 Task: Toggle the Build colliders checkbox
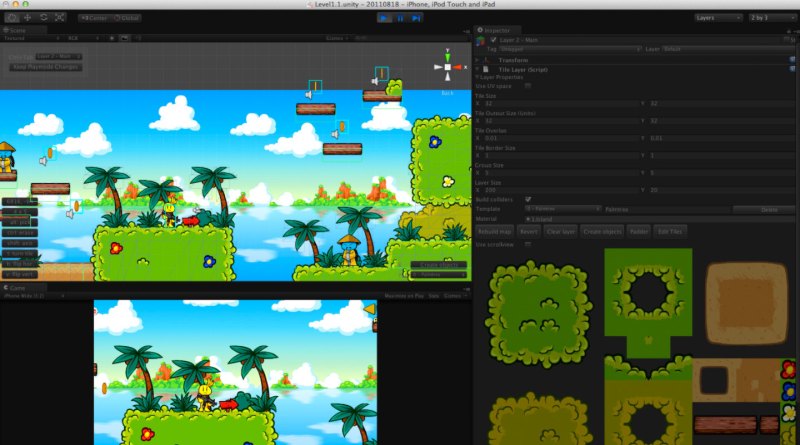click(x=528, y=199)
